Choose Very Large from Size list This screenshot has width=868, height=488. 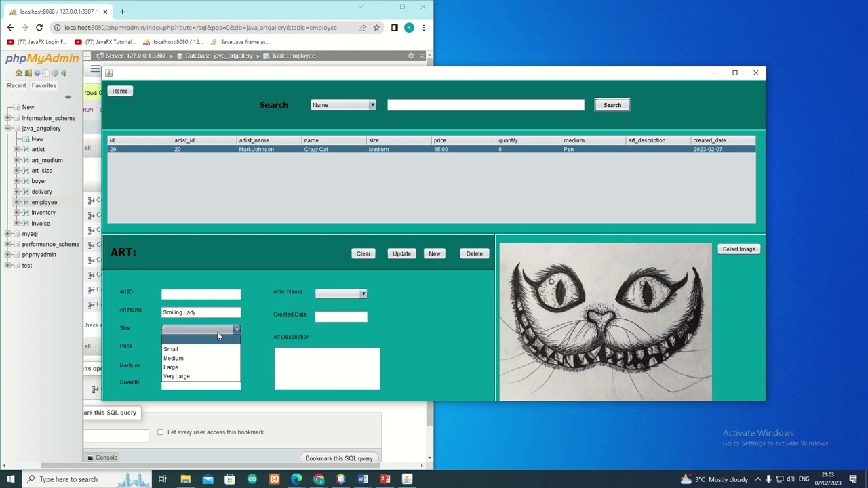tap(201, 376)
